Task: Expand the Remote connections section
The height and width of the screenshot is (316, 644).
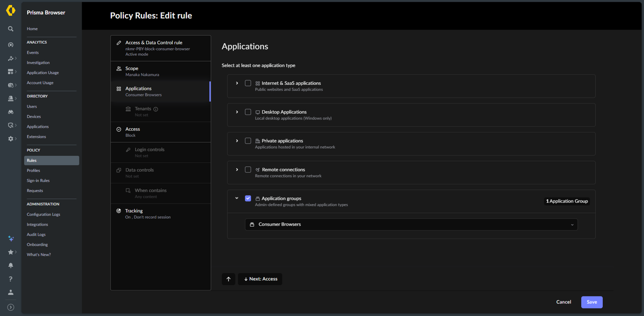Action: pyautogui.click(x=237, y=170)
